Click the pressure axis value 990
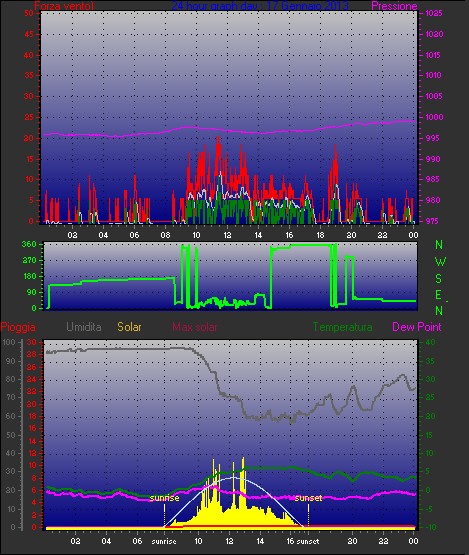Image resolution: width=469 pixels, height=555 pixels. tap(433, 159)
